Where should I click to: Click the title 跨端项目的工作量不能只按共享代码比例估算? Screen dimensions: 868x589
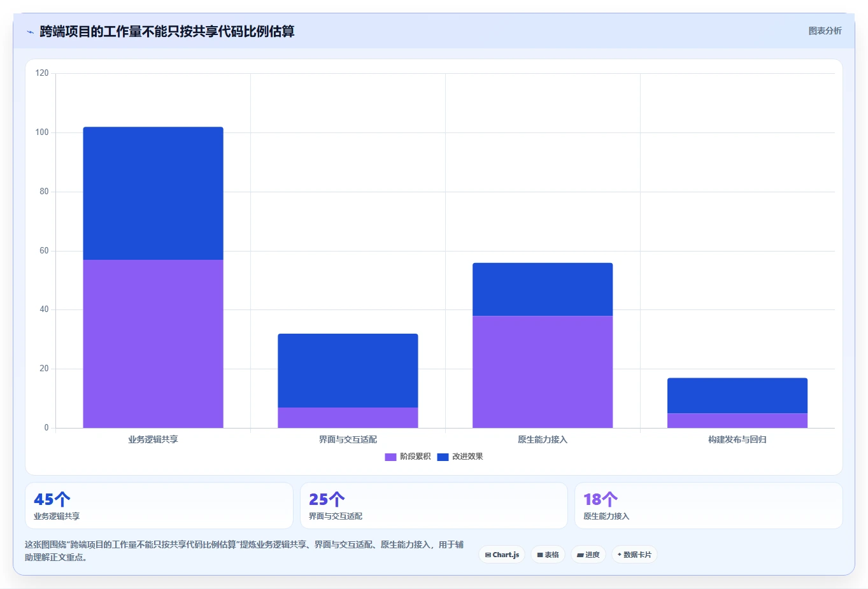click(x=167, y=31)
